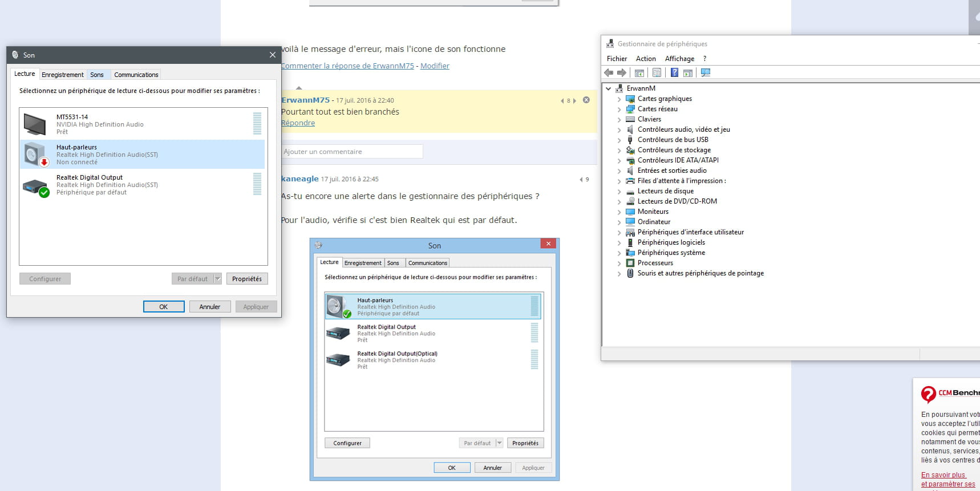Open Help via blue question mark icon
This screenshot has width=980, height=491.
coord(674,73)
